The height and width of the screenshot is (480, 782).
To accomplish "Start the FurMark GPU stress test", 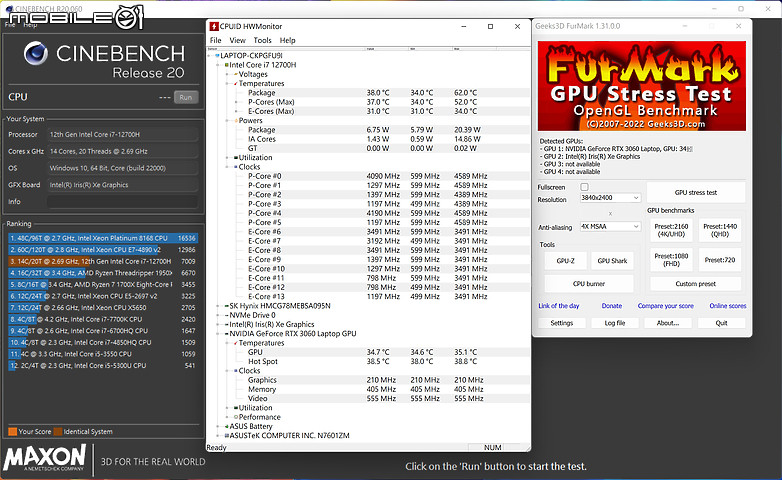I will 696,193.
